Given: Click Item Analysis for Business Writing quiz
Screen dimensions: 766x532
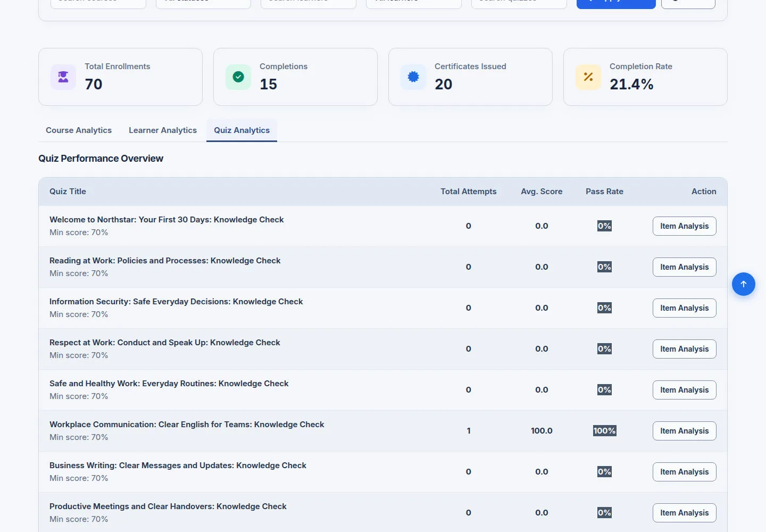Looking at the screenshot, I should pyautogui.click(x=684, y=472).
